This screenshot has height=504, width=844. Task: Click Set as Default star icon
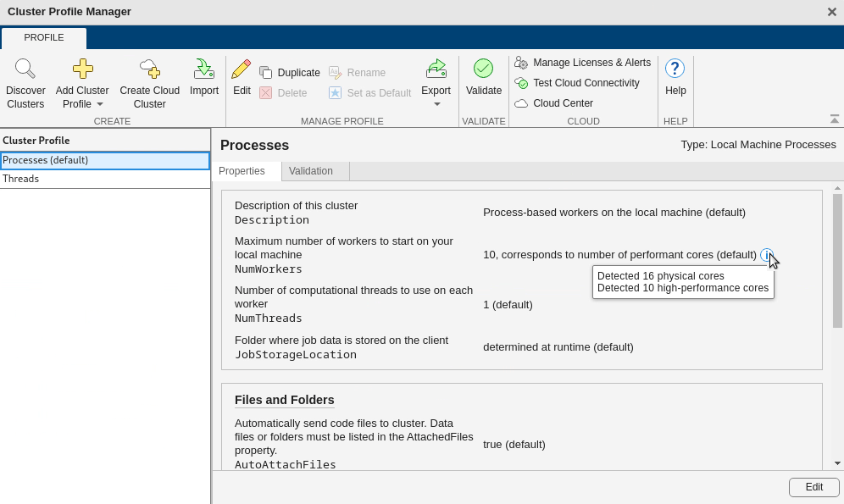[335, 93]
